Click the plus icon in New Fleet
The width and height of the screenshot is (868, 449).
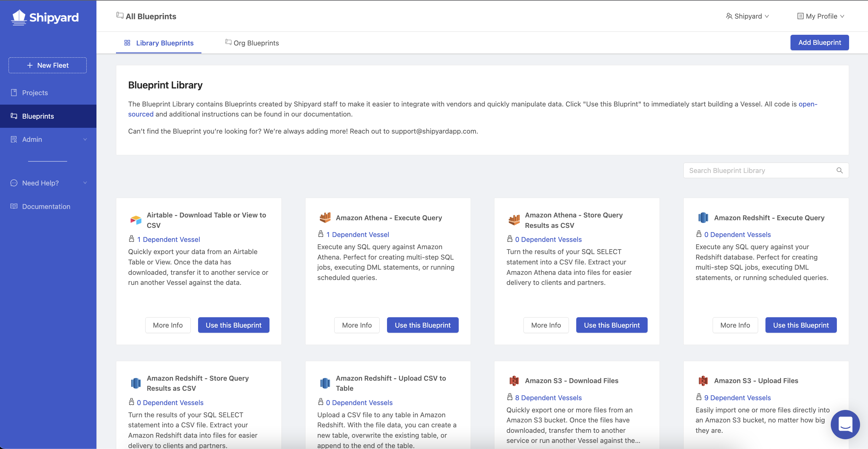[30, 65]
